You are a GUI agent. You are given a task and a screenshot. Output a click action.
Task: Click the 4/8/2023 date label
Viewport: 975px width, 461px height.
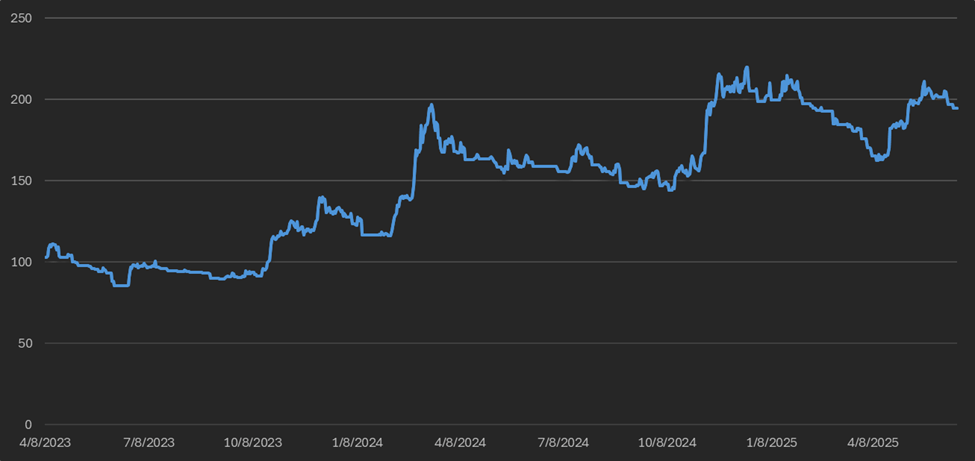[45, 443]
